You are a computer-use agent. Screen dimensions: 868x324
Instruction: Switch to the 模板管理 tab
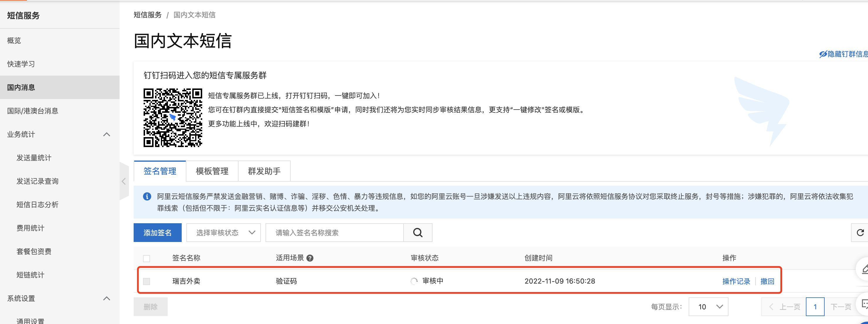[x=212, y=171]
